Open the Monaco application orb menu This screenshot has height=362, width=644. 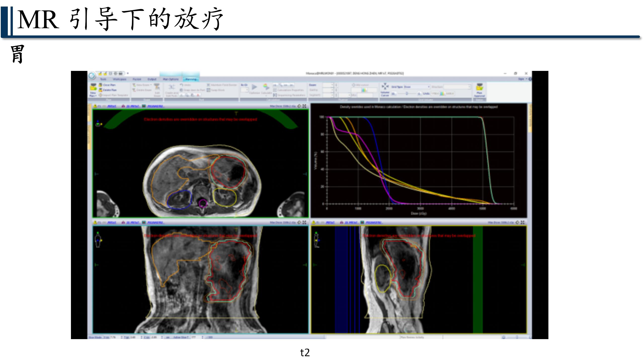point(92,75)
